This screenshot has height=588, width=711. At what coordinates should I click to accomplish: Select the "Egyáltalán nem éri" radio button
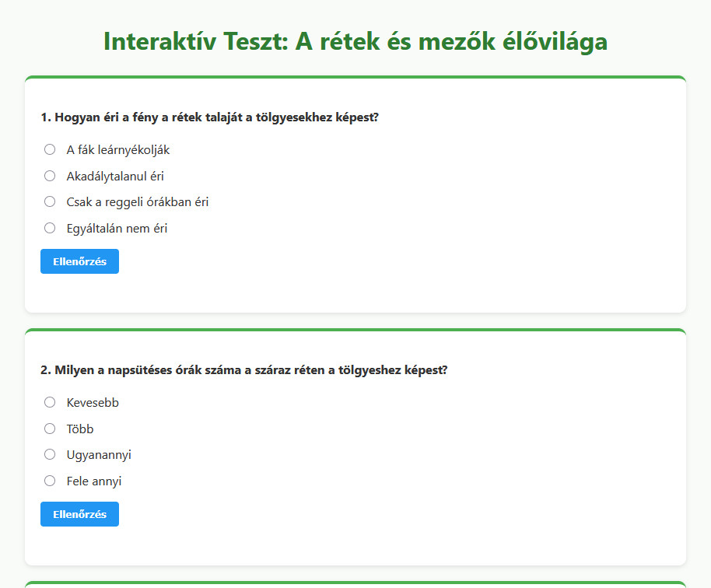50,228
